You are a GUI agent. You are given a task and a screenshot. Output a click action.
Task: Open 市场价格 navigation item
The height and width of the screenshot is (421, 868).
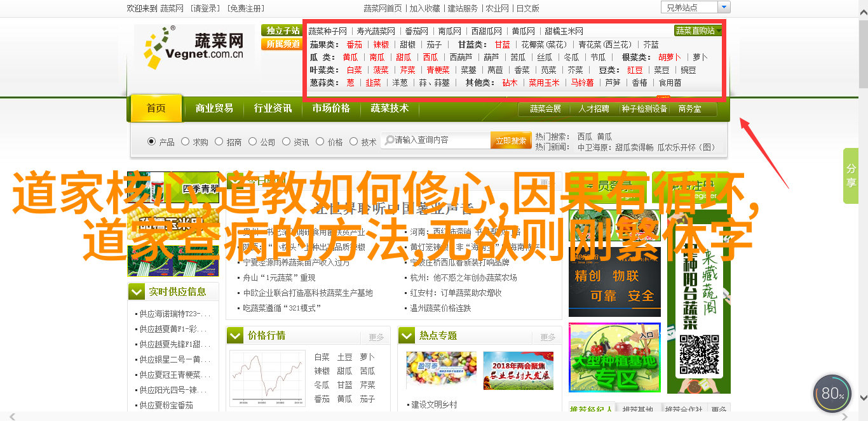tap(331, 109)
